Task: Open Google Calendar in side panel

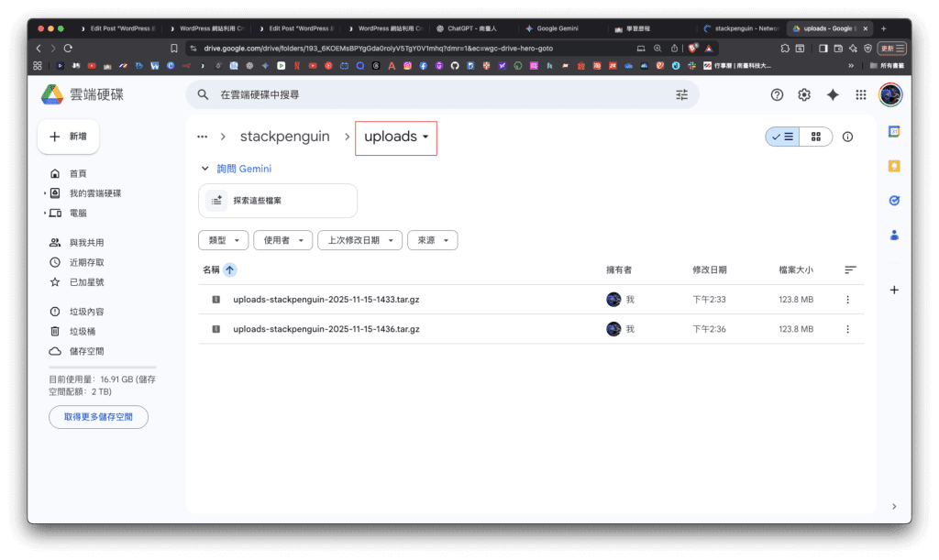Action: (x=894, y=132)
